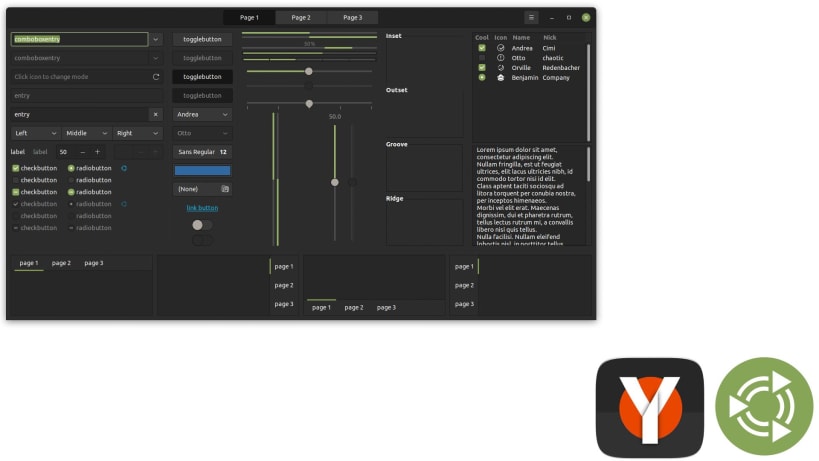Click the icon in the Orville row
Image resolution: width=819 pixels, height=461 pixels.
[x=500, y=68]
